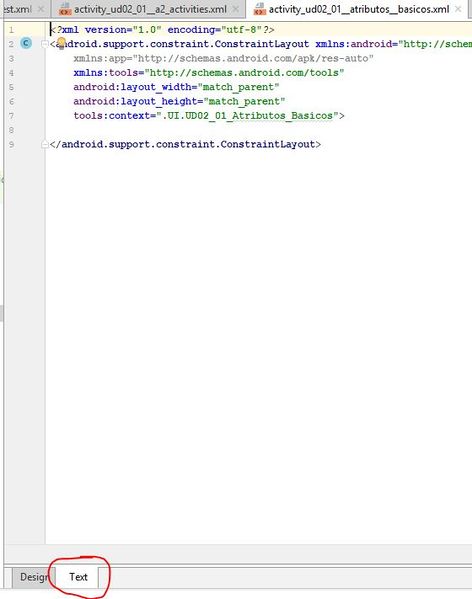Close activity_ud02_01__a2_activities.xml tab
This screenshot has height=599, width=472.
click(x=236, y=9)
